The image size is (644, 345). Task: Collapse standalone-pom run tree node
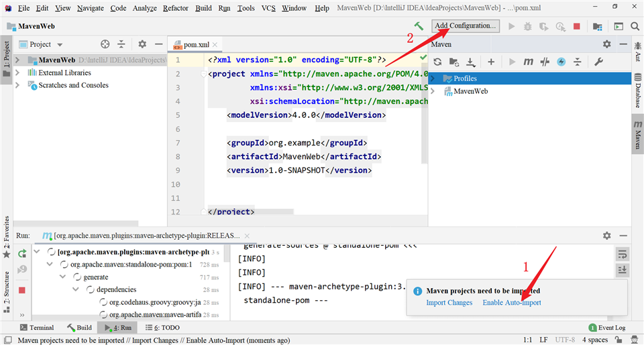point(50,264)
